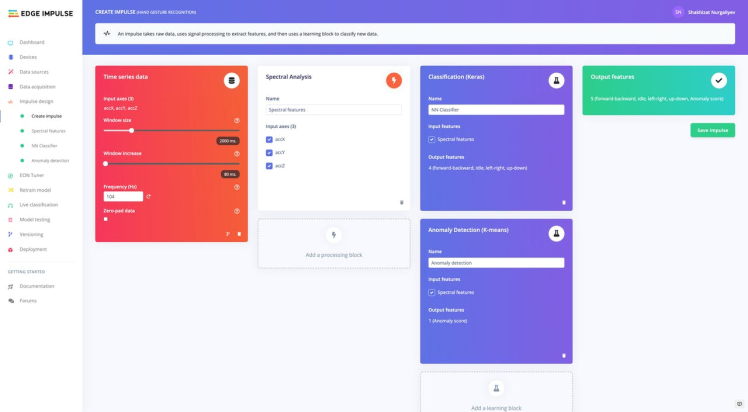The width and height of the screenshot is (748, 412).
Task: Reset the frequency value with the refresh icon
Action: pos(148,196)
